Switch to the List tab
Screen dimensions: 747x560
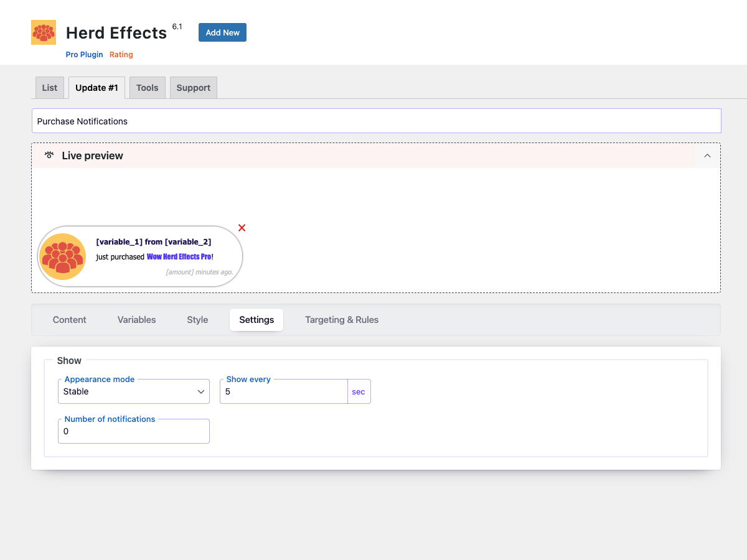point(50,88)
